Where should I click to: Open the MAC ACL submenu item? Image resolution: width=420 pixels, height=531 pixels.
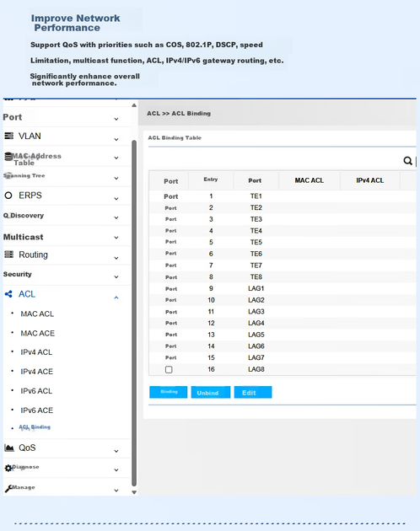37,314
